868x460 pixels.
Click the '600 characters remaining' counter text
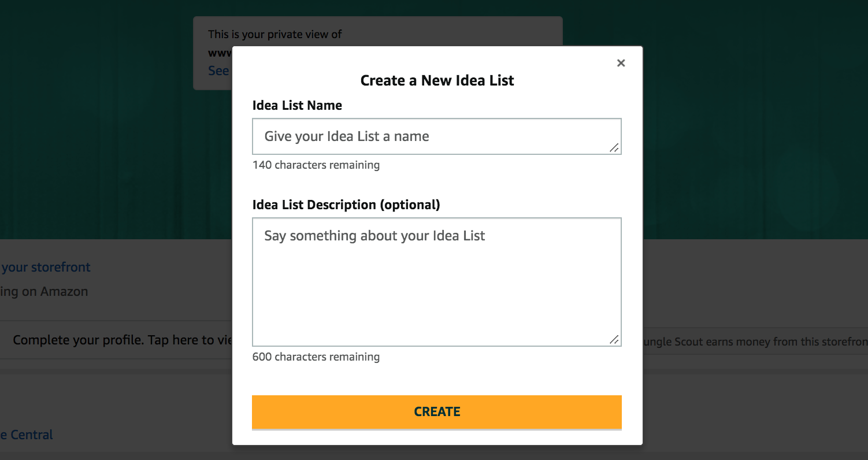[x=316, y=357]
